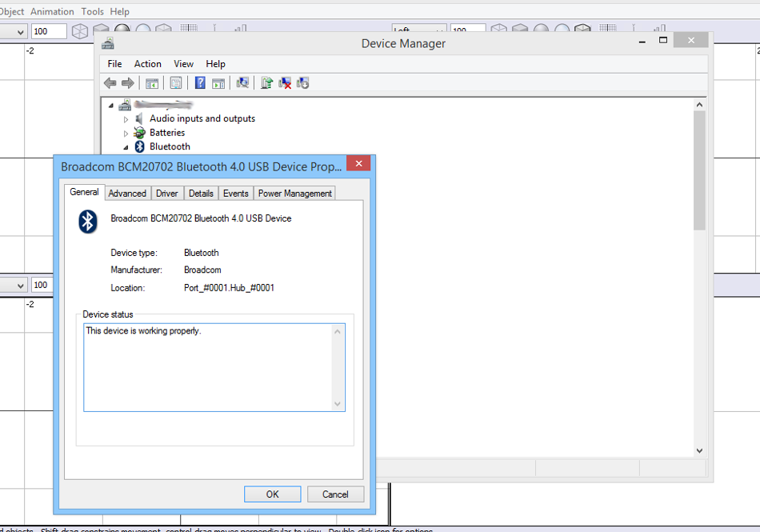Click the Forward arrow in Device Manager toolbar
The width and height of the screenshot is (760, 532).
pos(128,83)
